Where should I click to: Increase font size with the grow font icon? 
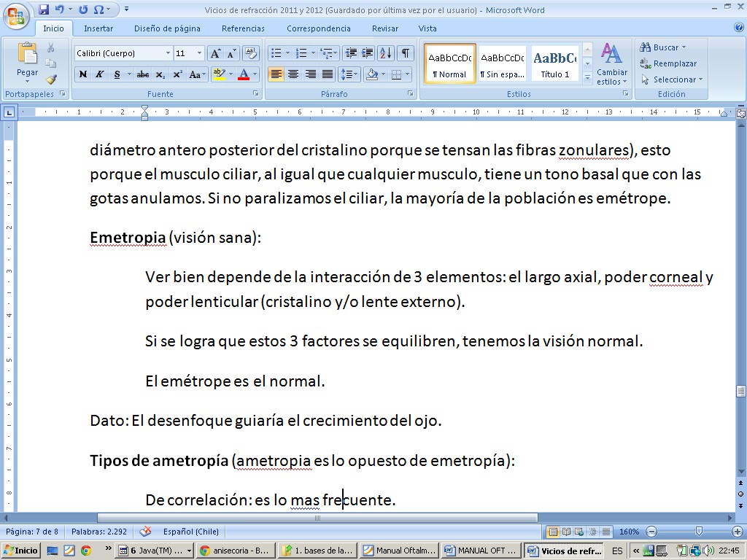tap(215, 53)
